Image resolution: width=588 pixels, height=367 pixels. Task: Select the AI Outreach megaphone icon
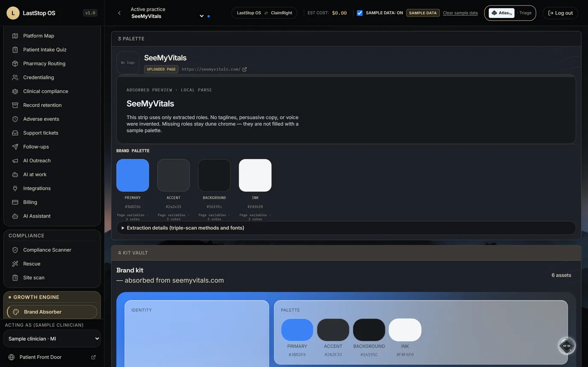pos(15,161)
